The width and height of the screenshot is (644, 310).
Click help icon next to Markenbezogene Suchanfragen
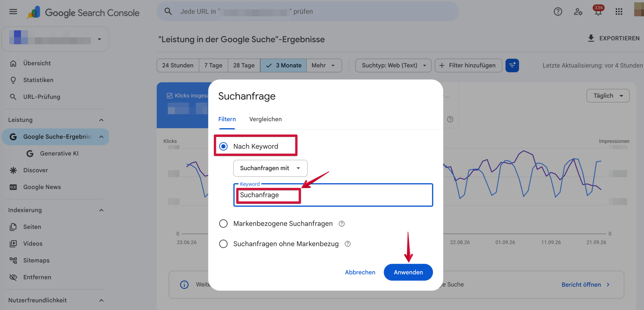(341, 224)
